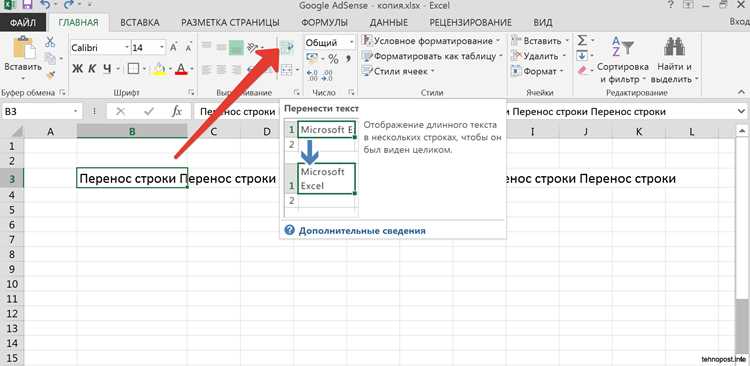Apply the percent style format
Screen dimensions: 750x366
pos(333,59)
